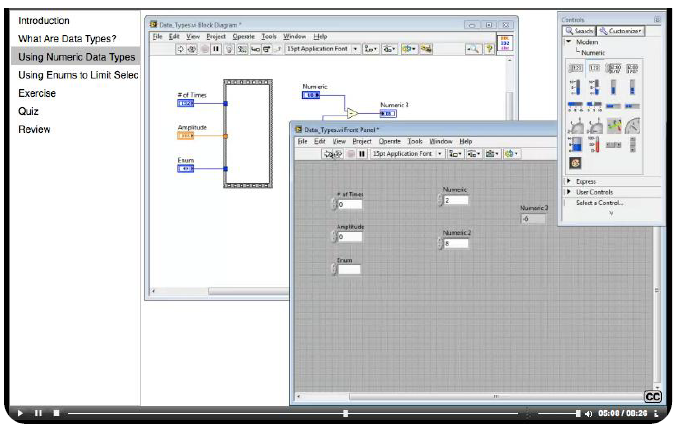Screen dimensions: 676x430
Task: Open Using Numeric Data Types lesson
Action: click(x=76, y=57)
